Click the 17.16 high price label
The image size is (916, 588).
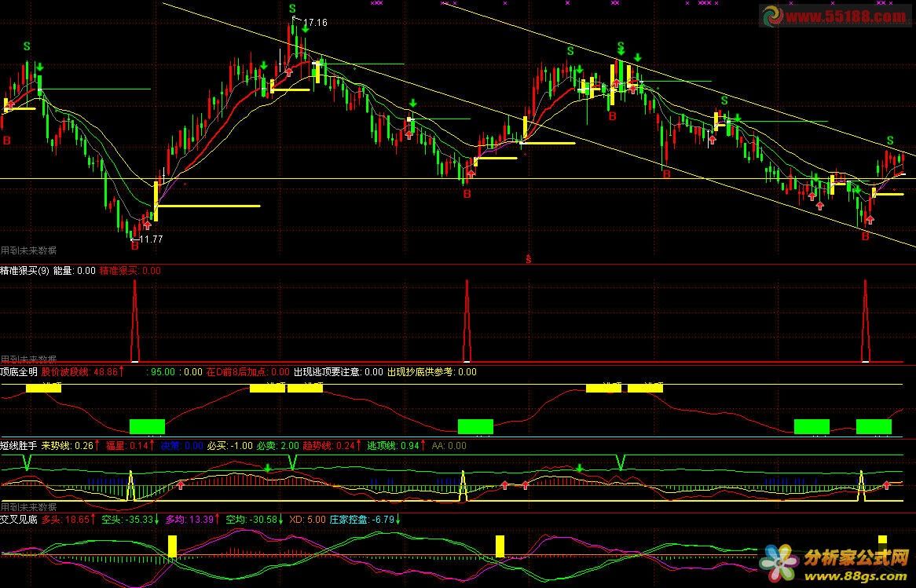pyautogui.click(x=316, y=23)
